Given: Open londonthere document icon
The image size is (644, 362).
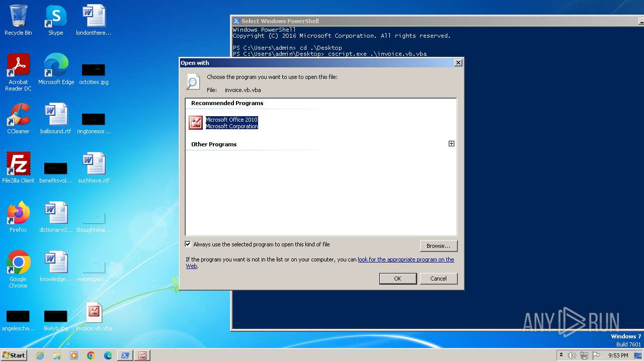Looking at the screenshot, I should (94, 20).
